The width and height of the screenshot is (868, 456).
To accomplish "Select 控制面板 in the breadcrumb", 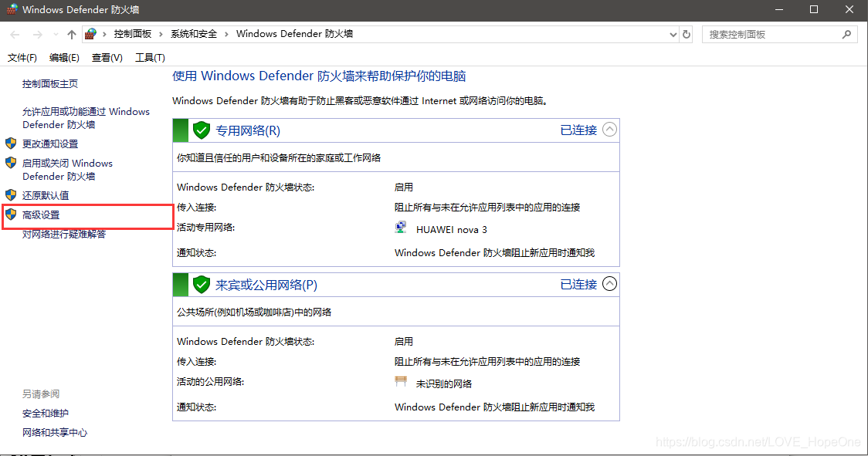I will point(133,34).
